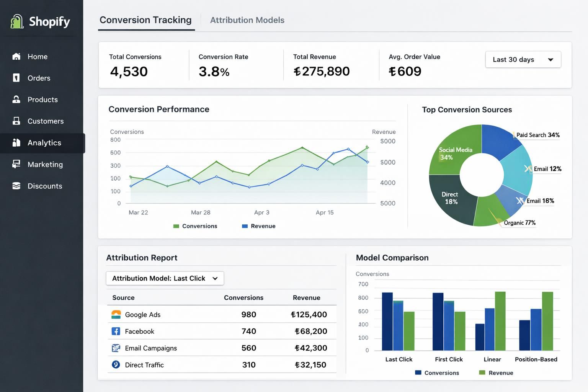Click Facebook conversions value 740

pos(249,331)
